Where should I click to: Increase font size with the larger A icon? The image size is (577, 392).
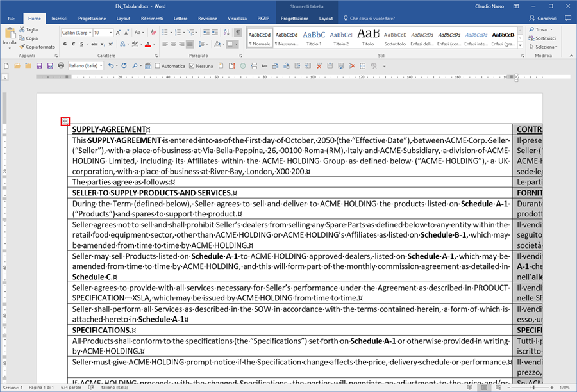(118, 33)
